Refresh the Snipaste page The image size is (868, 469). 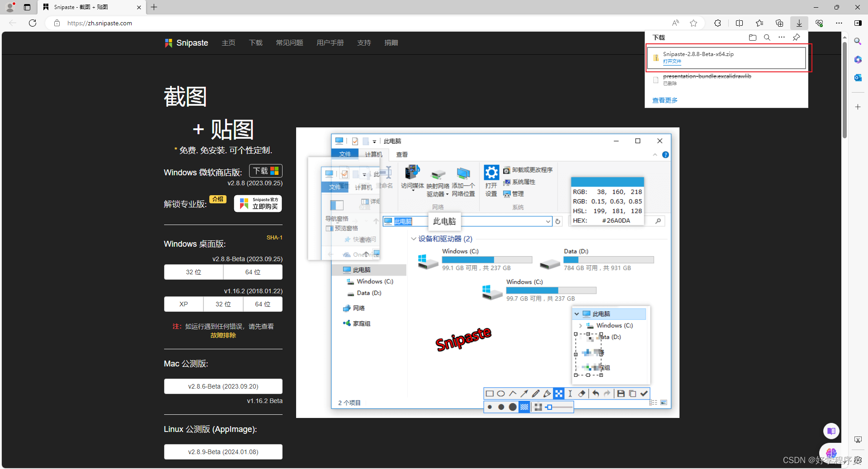[33, 23]
